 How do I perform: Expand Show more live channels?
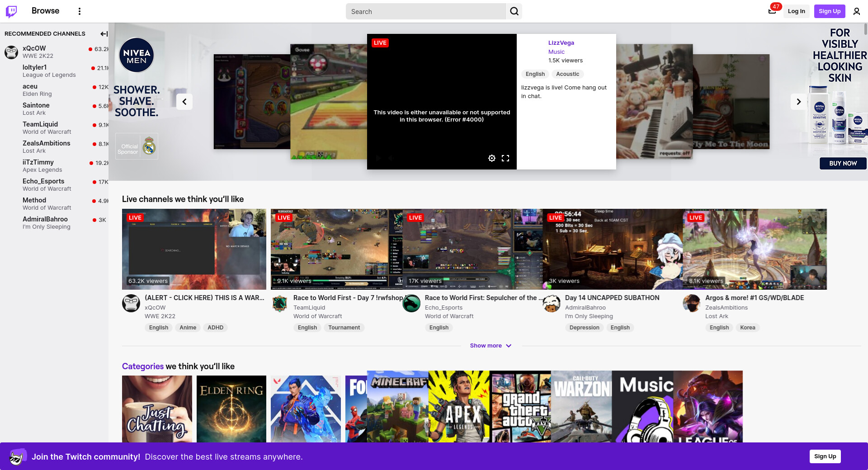pyautogui.click(x=491, y=346)
